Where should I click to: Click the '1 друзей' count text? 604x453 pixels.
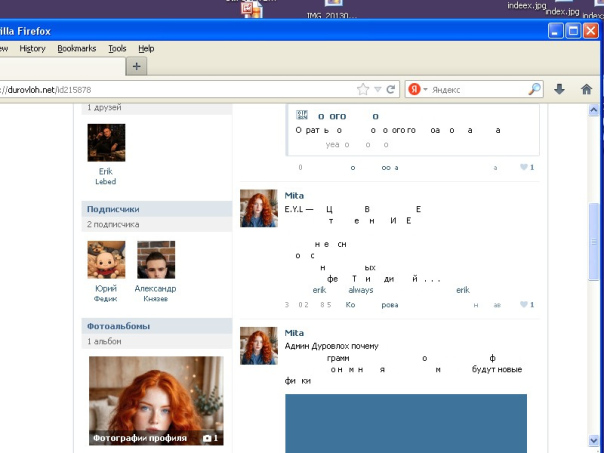point(104,107)
